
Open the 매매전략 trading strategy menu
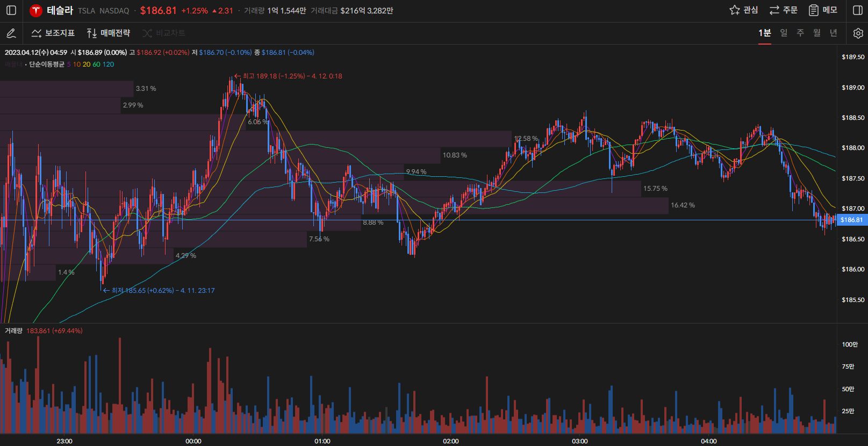point(109,33)
